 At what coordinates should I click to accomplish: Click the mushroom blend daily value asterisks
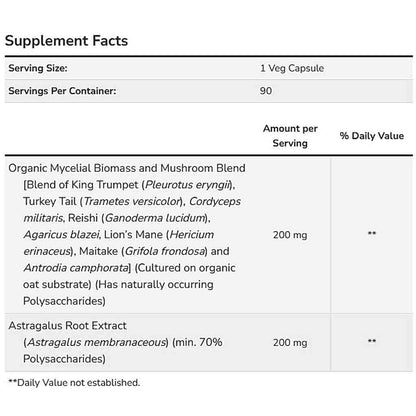pos(372,233)
